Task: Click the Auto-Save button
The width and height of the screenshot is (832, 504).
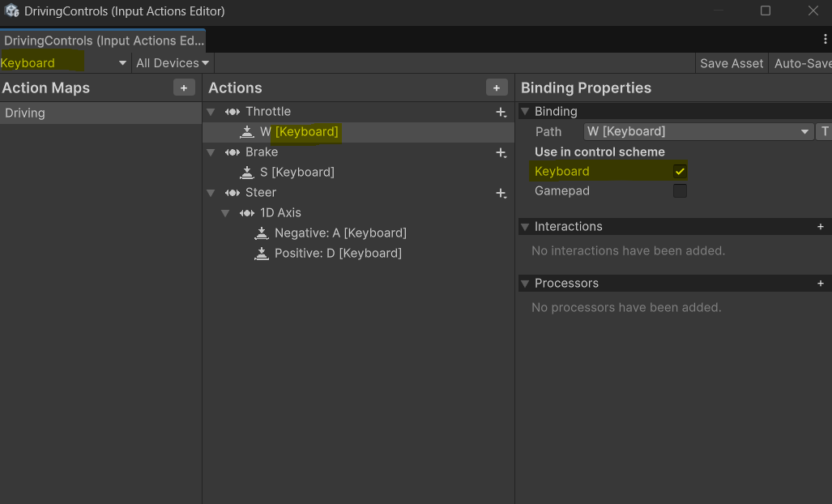Action: pyautogui.click(x=801, y=63)
